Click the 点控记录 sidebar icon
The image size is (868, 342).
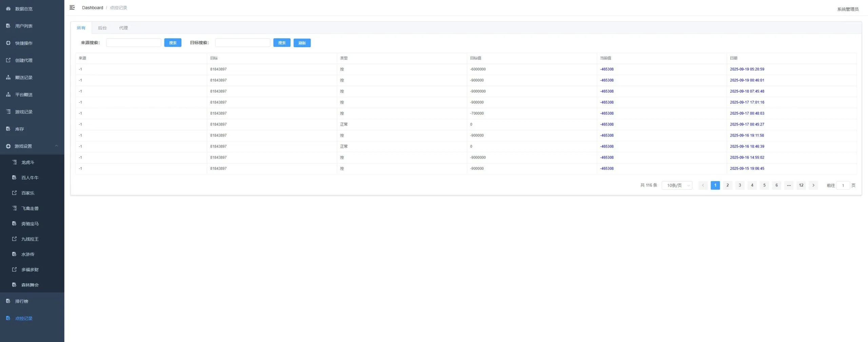click(8, 318)
